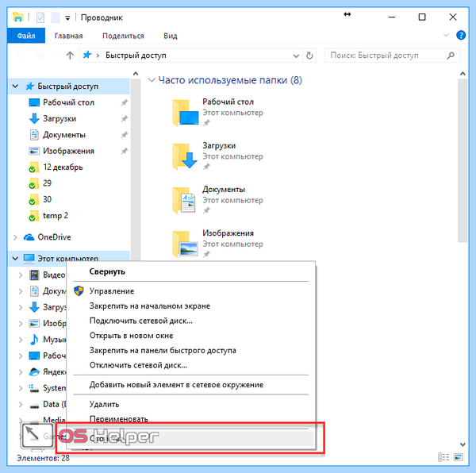Click the shield icon next to Управление
Image resolution: width=476 pixels, height=473 pixels.
[x=79, y=290]
